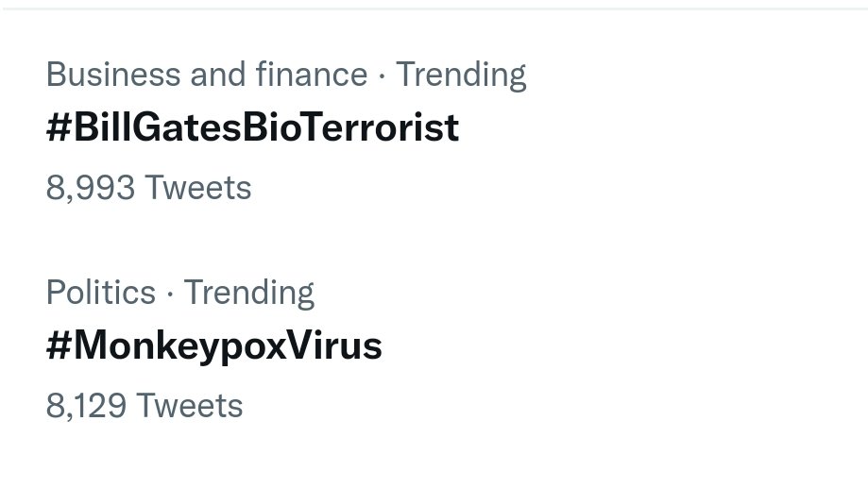
Task: Click Trending next to Business and finance
Action: 461,75
